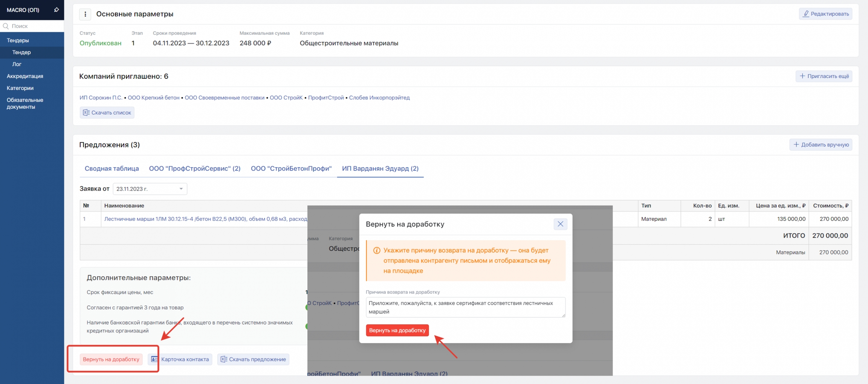868x384 pixels.
Task: Select the ООО "СтройБетонПрофи" tab
Action: click(291, 168)
